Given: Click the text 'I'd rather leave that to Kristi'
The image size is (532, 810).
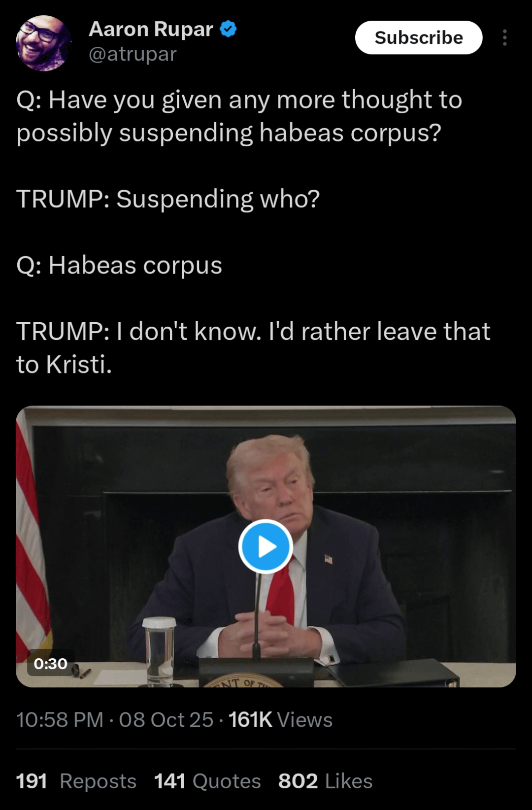Looking at the screenshot, I should click(253, 348).
